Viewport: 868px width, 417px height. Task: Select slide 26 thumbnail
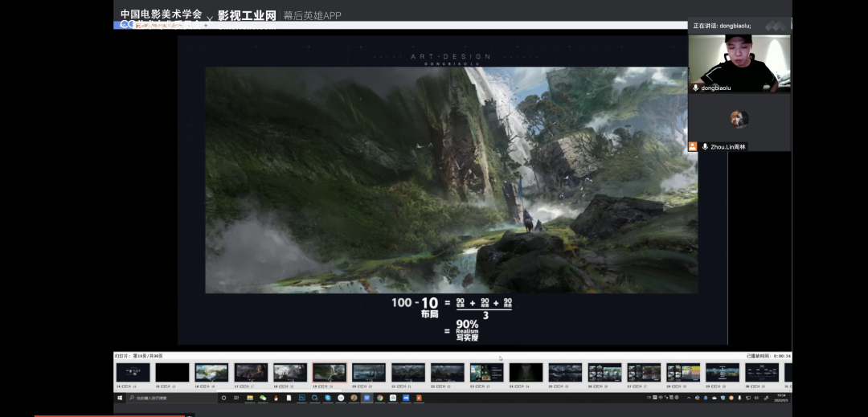pos(604,372)
